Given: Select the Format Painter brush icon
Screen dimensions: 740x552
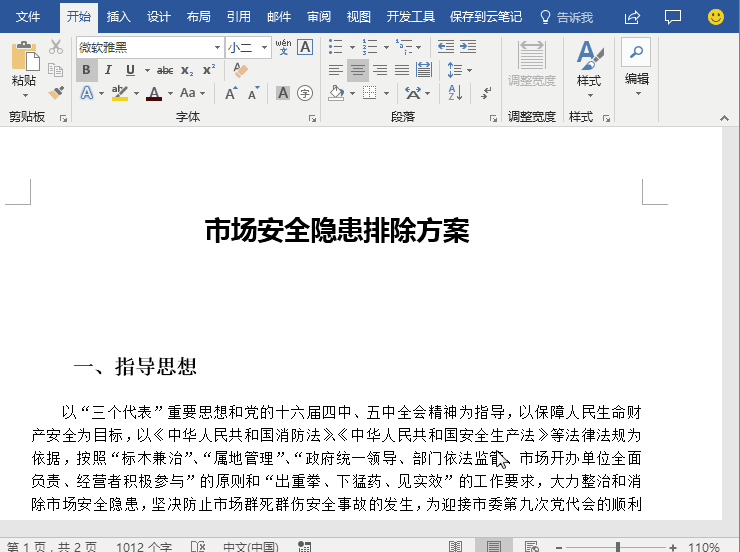Looking at the screenshot, I should [56, 92].
